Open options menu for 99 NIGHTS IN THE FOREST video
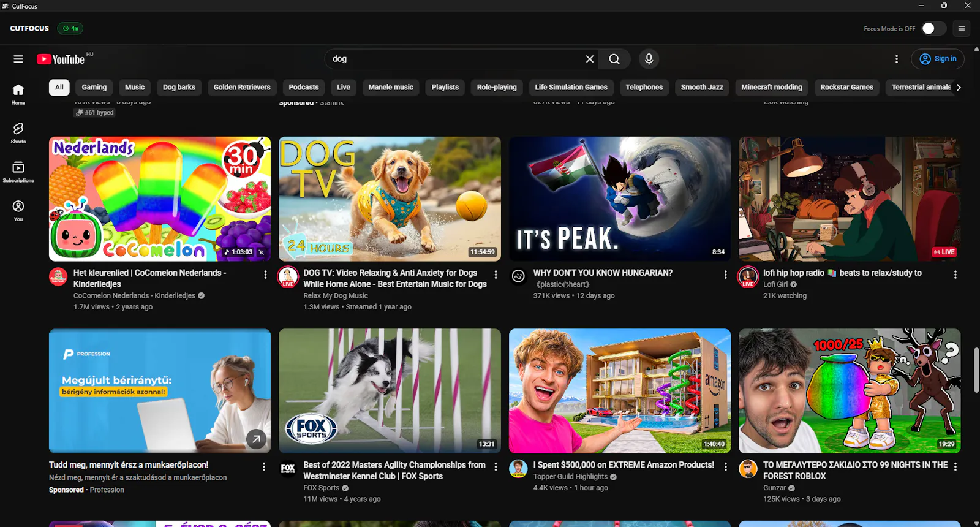 pos(955,467)
